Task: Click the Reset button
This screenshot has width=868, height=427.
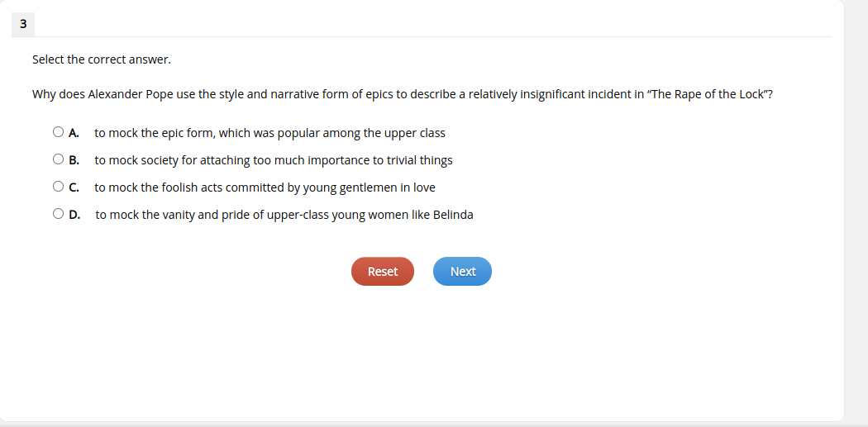Action: 383,272
